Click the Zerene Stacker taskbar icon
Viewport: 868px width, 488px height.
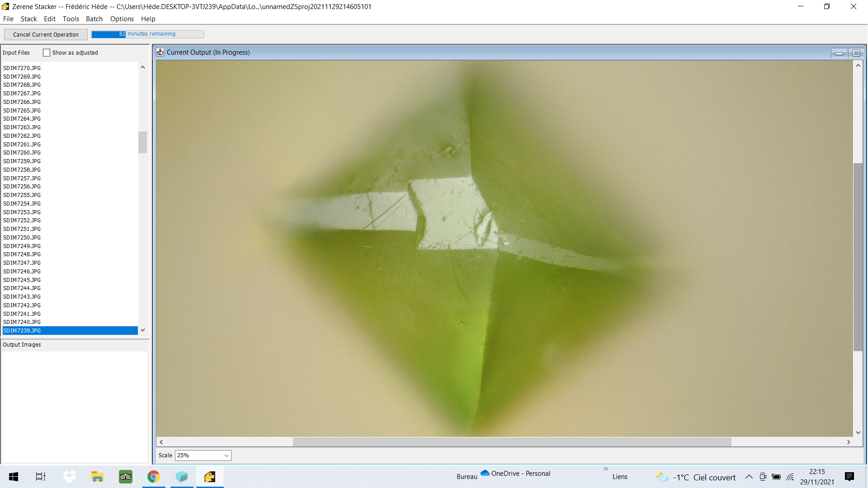[x=210, y=477]
